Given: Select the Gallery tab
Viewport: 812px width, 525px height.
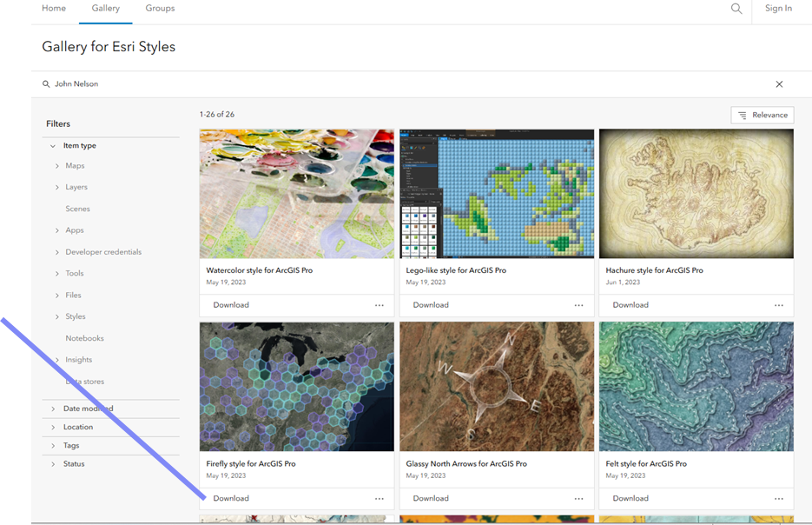Looking at the screenshot, I should pos(106,9).
